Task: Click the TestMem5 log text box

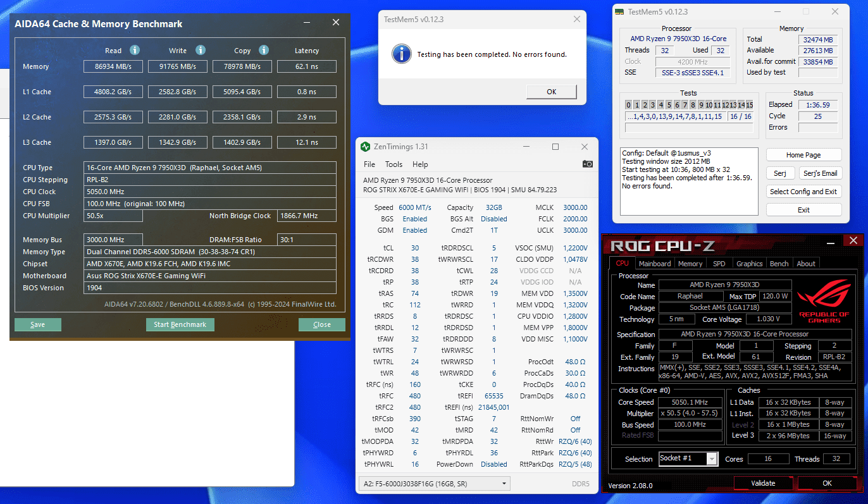Action: pos(689,181)
